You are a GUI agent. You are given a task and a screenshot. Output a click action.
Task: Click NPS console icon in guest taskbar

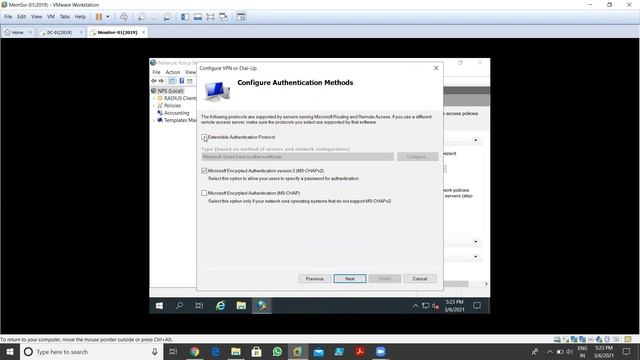pos(262,305)
